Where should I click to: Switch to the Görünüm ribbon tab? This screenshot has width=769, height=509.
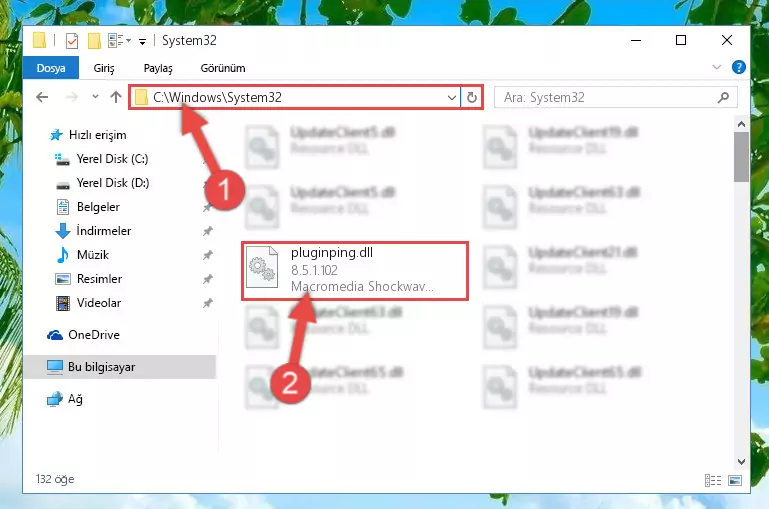pos(223,68)
